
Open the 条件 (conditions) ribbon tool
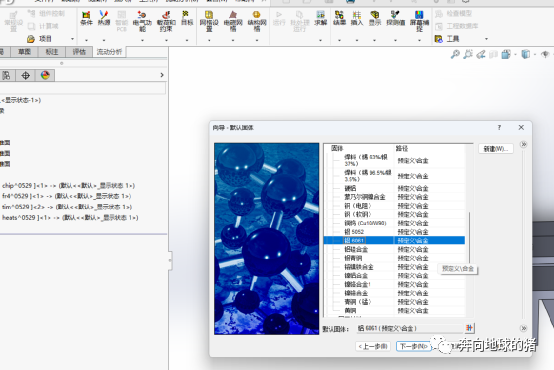(86, 18)
